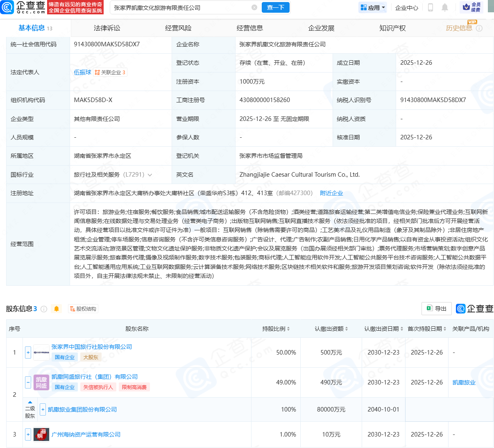Click the 附近企业 link
This screenshot has height=448, width=494.
click(x=331, y=193)
